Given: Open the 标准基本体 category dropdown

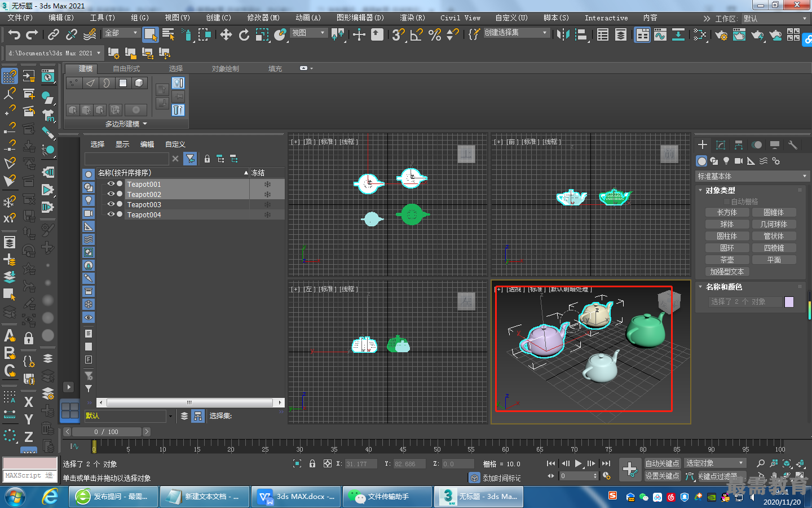Looking at the screenshot, I should click(752, 176).
